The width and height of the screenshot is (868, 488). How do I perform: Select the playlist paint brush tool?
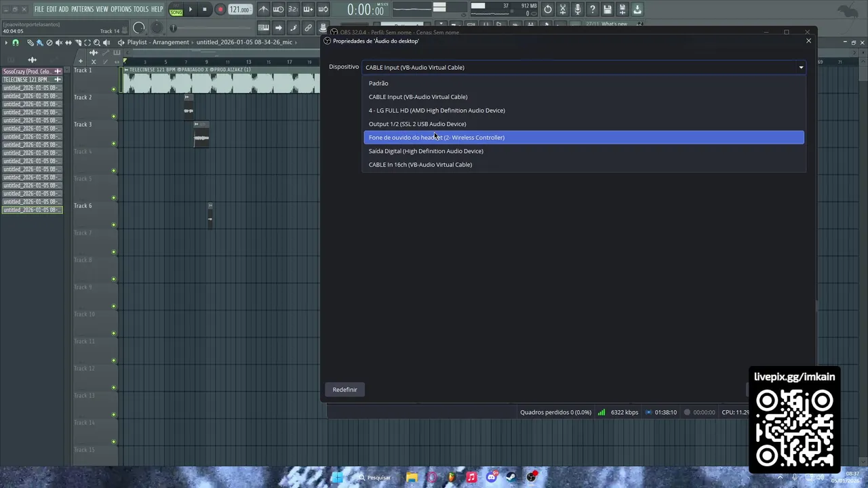[x=39, y=43]
